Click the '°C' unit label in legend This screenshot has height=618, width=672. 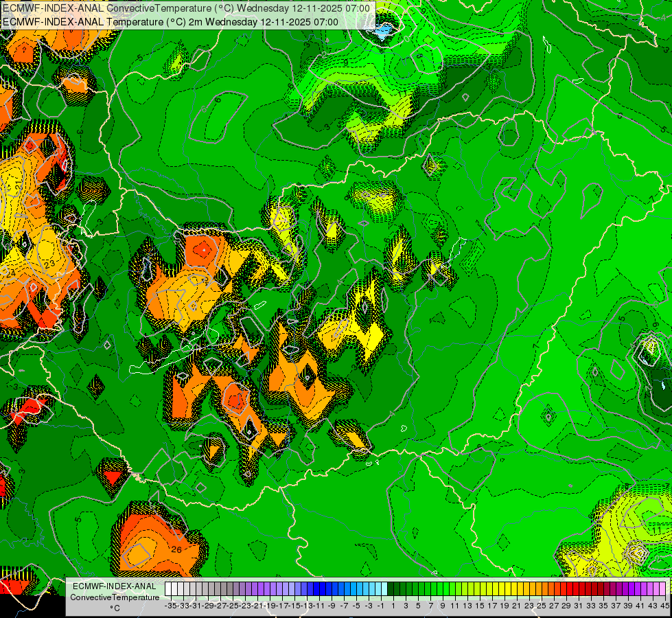click(115, 608)
